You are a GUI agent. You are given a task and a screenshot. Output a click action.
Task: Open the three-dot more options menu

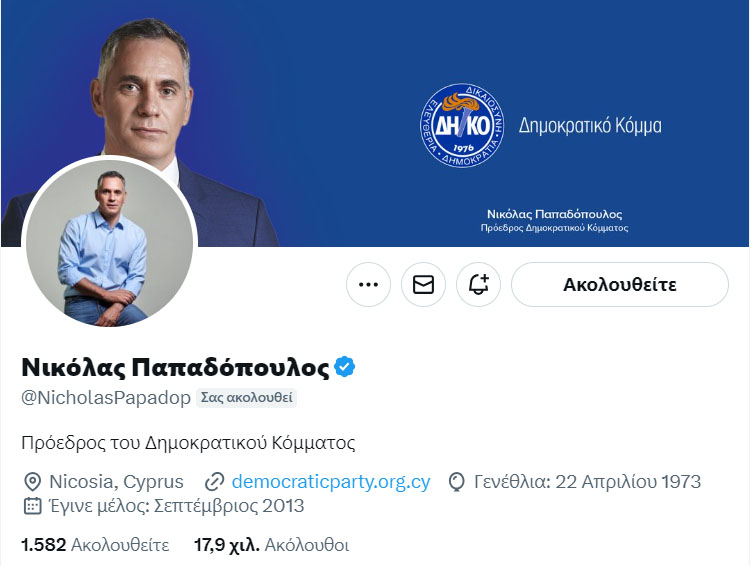368,285
